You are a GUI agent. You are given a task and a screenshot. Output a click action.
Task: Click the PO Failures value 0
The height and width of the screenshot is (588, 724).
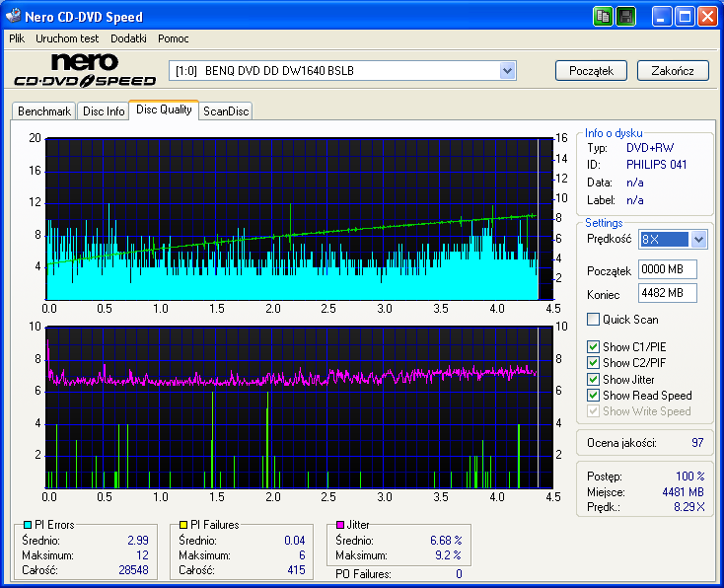[459, 573]
